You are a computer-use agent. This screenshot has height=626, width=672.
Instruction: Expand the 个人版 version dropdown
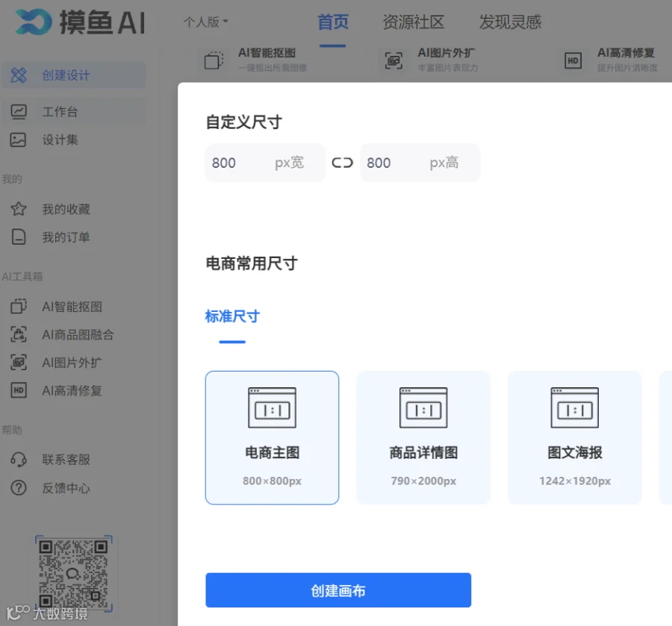pyautogui.click(x=206, y=22)
